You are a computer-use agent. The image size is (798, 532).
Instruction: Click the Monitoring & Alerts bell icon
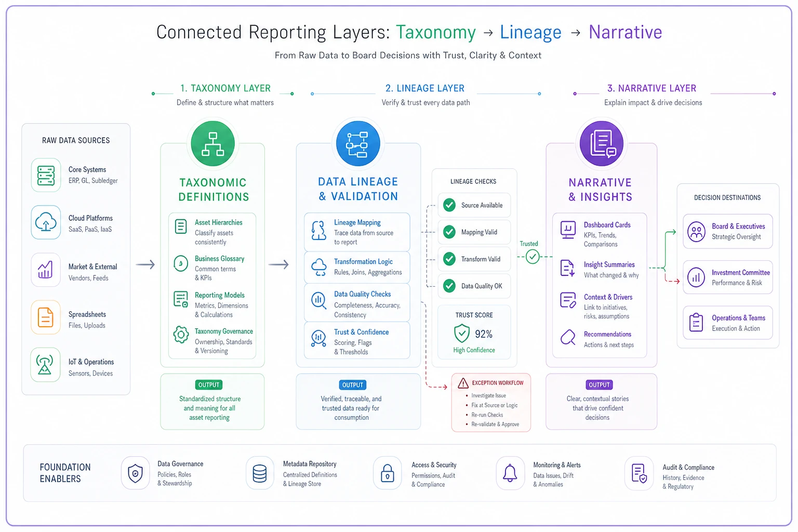coord(510,473)
